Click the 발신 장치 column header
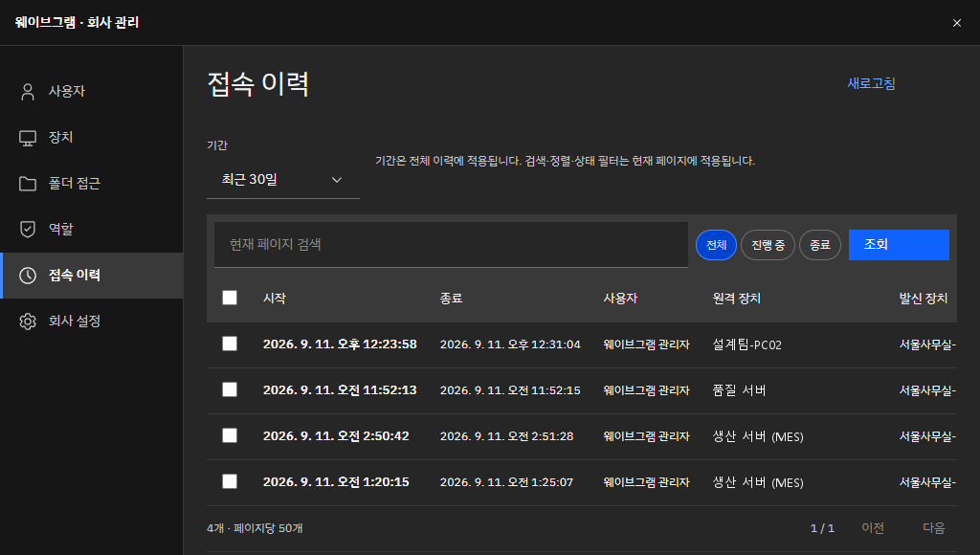980x555 pixels. (924, 299)
